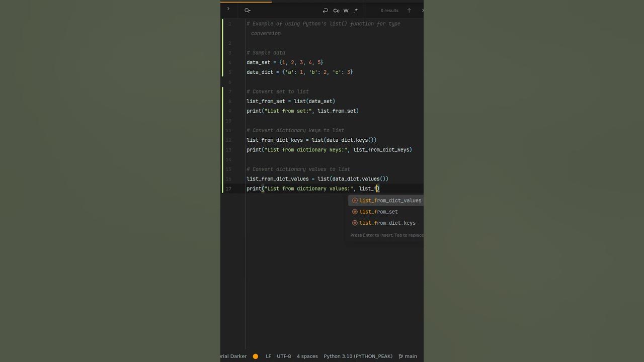The image size is (644, 362).
Task: Toggle Regex (.*) search option
Action: pos(356,11)
